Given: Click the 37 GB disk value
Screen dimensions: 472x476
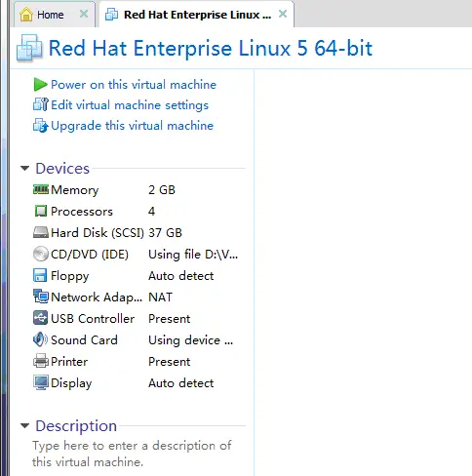Looking at the screenshot, I should 165,233.
